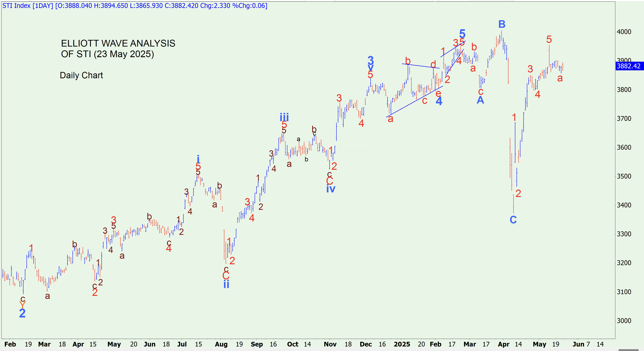The width and height of the screenshot is (644, 351).
Task: Click the 3700 price axis label
Action: pos(624,119)
